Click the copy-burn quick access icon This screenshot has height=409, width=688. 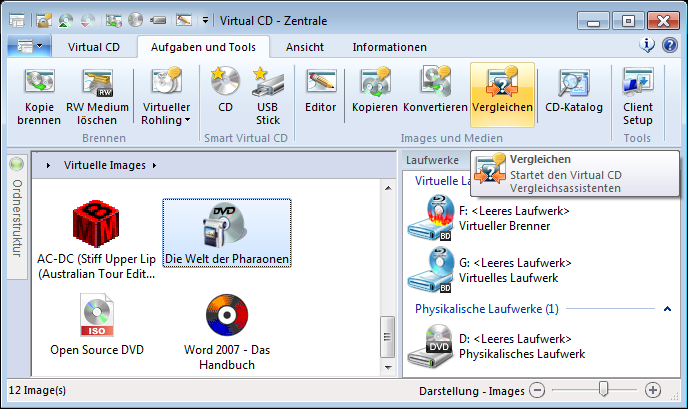pyautogui.click(x=114, y=20)
